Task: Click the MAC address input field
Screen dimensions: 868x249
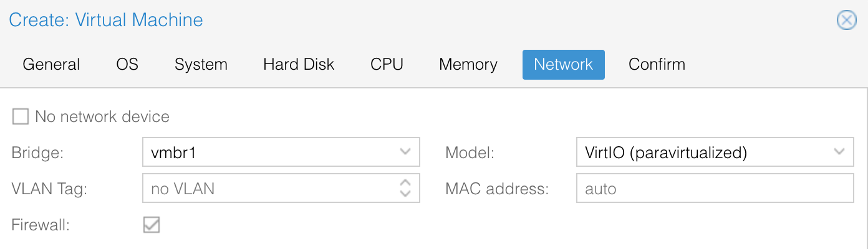Action: point(715,189)
